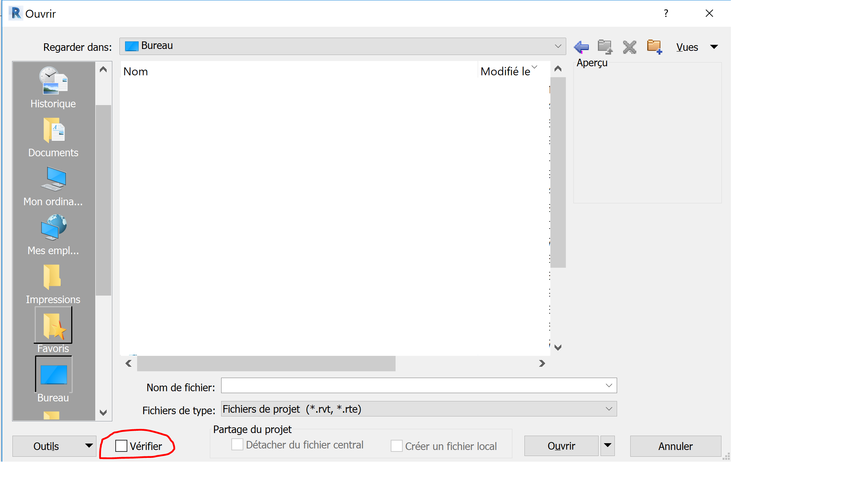Check Détacher du fichier central
Screen dimensions: 868x488
(237, 445)
